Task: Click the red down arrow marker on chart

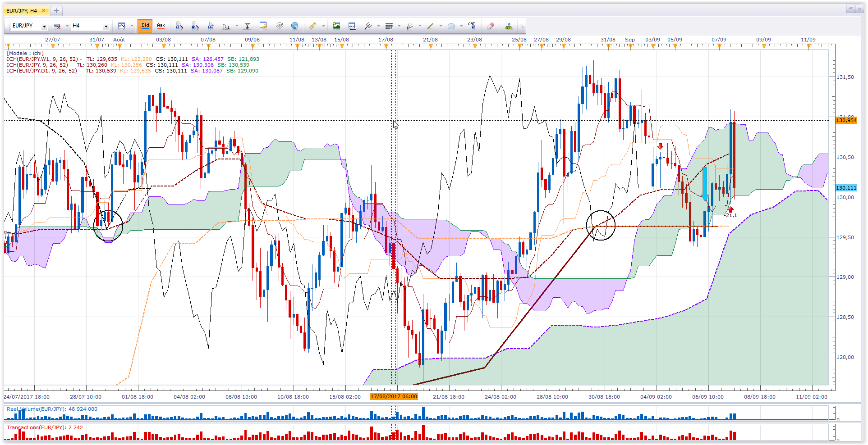Action: tap(661, 146)
